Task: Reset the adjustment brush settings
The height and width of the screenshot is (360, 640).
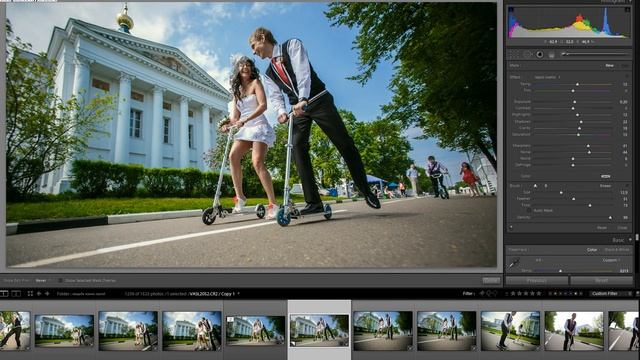Action: 602,228
